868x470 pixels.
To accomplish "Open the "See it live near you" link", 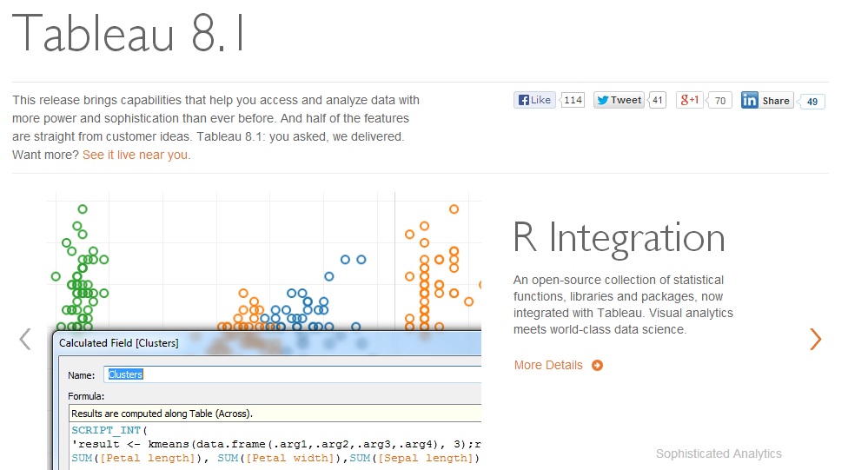I will 136,155.
